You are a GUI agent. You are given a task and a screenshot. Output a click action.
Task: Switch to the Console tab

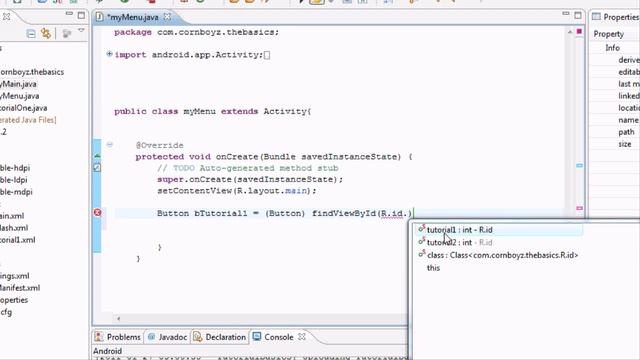pos(273,337)
